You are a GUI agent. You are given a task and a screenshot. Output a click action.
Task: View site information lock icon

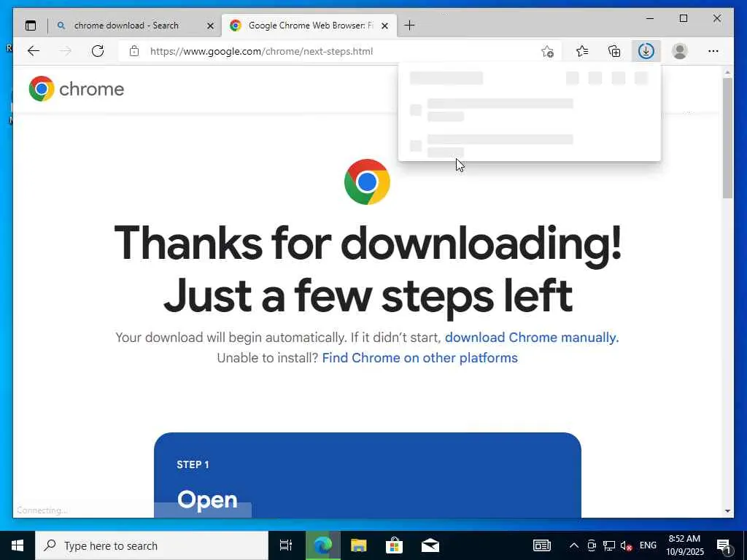point(134,51)
